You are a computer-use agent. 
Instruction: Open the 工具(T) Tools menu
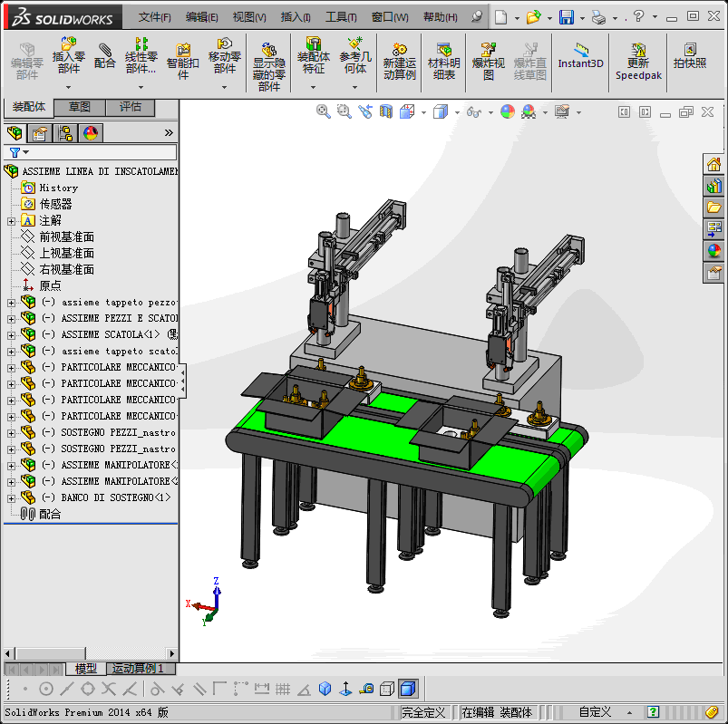[341, 17]
